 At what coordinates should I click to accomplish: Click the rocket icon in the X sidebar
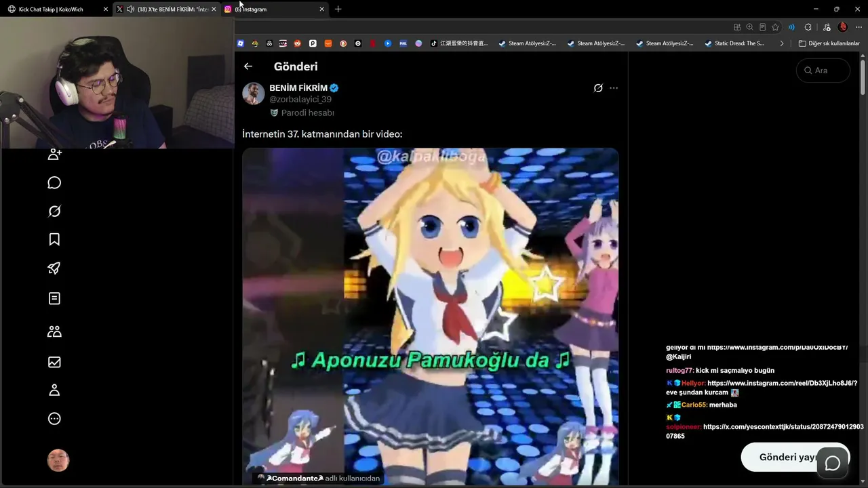point(55,268)
